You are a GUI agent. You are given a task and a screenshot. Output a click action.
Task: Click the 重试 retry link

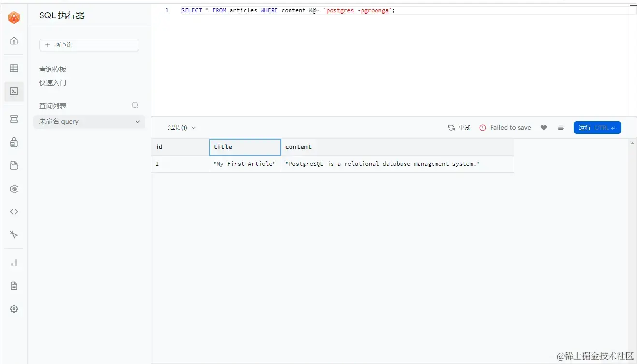(459, 127)
